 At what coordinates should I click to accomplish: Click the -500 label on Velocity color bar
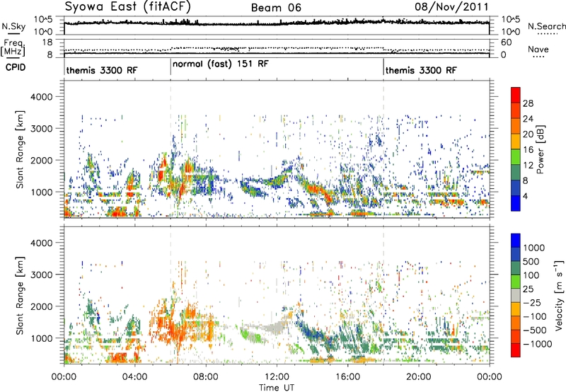(x=534, y=330)
